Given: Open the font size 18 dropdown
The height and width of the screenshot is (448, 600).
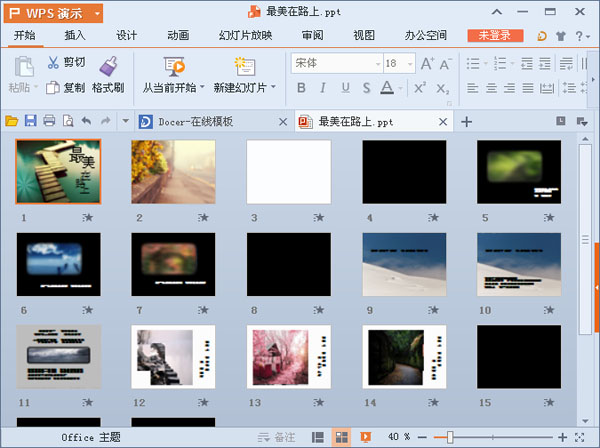Looking at the screenshot, I should [x=410, y=64].
